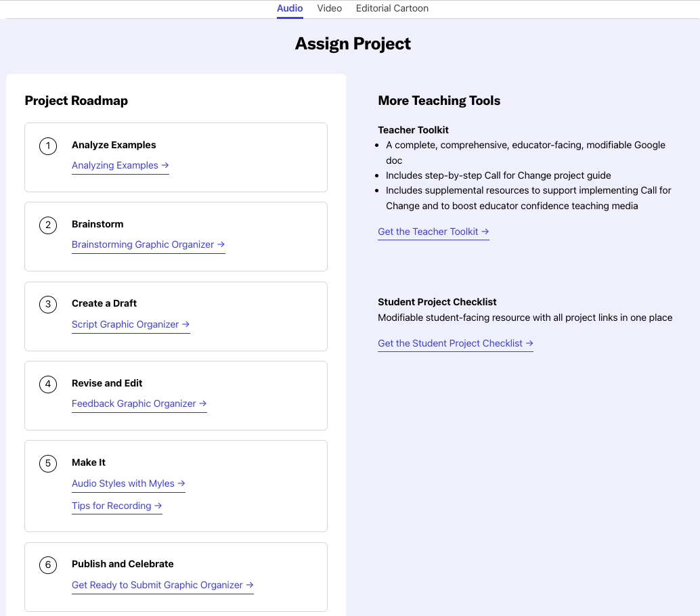Click the Create a Draft step title
700x616 pixels.
point(104,303)
